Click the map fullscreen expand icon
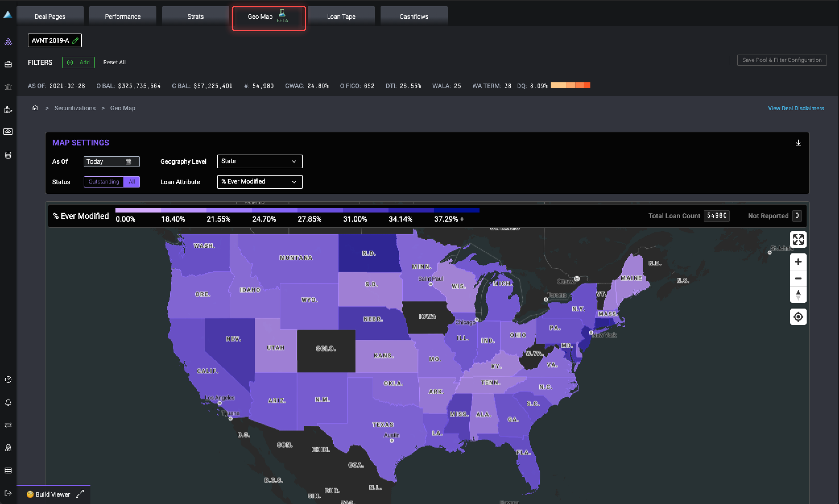 [x=798, y=239]
